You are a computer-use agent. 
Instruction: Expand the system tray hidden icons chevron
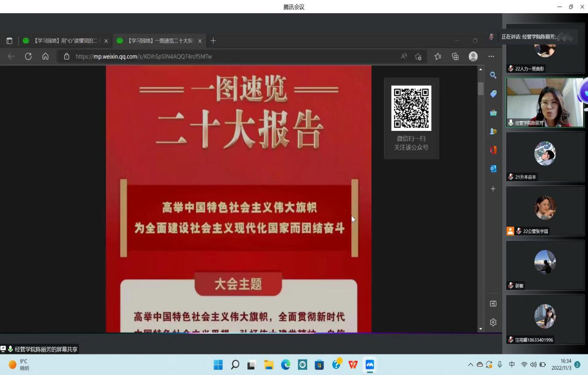pyautogui.click(x=471, y=364)
